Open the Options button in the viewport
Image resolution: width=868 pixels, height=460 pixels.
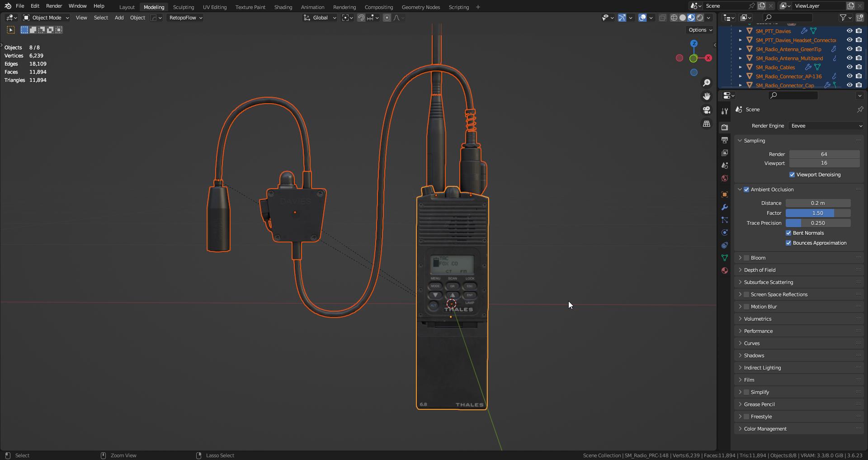[700, 30]
